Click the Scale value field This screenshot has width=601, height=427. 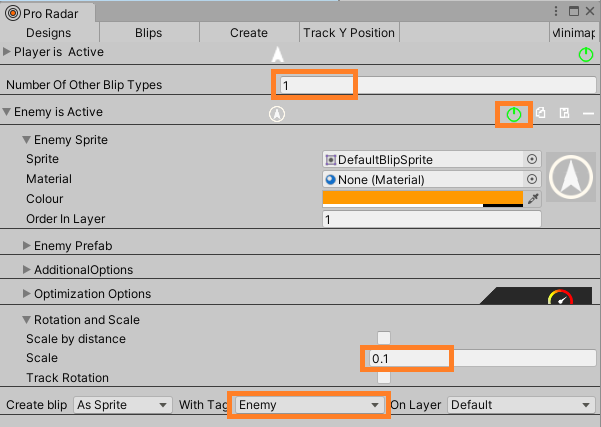click(483, 358)
